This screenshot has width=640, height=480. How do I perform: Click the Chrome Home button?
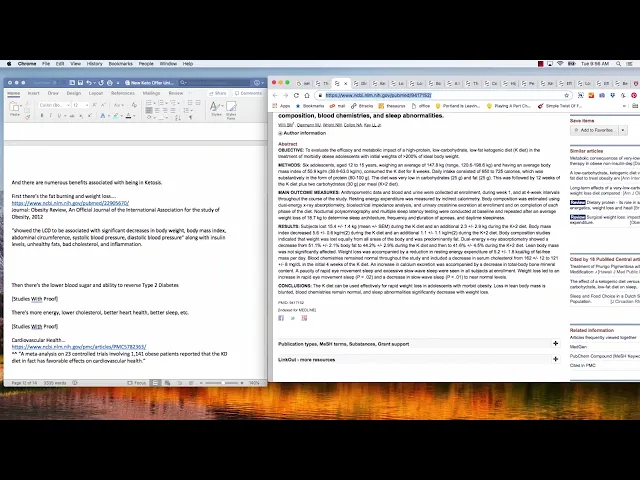coord(307,95)
